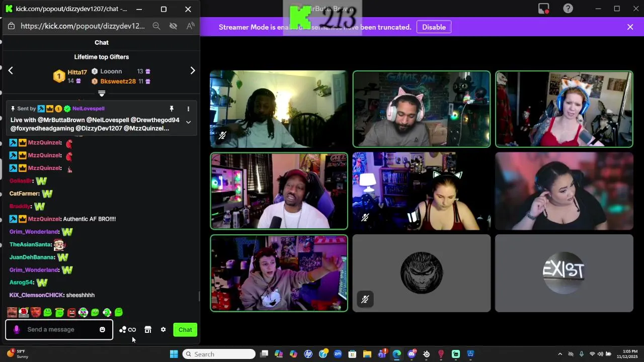Go to the previous top gifters page
This screenshot has width=644, height=362.
(11, 71)
